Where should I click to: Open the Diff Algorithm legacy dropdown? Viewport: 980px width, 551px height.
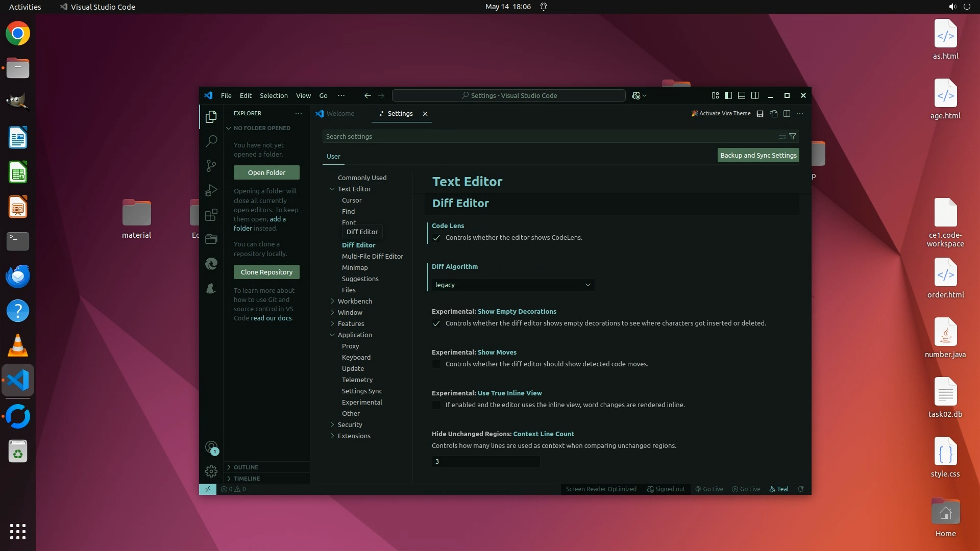pos(512,285)
